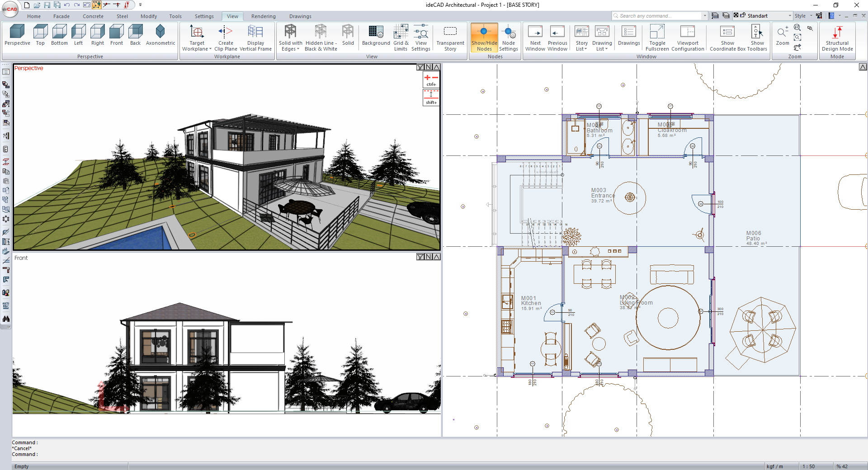
Task: Click Toggle Fullscreen icon
Action: click(657, 37)
